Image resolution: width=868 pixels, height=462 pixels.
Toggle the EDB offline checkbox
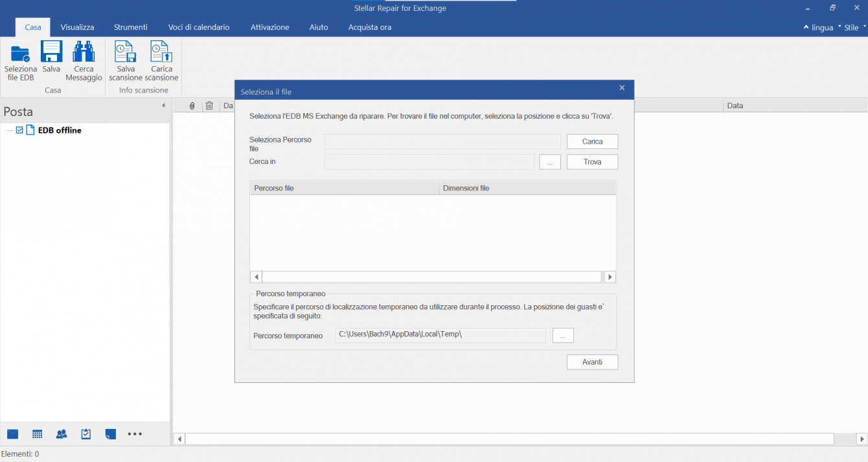(x=19, y=130)
